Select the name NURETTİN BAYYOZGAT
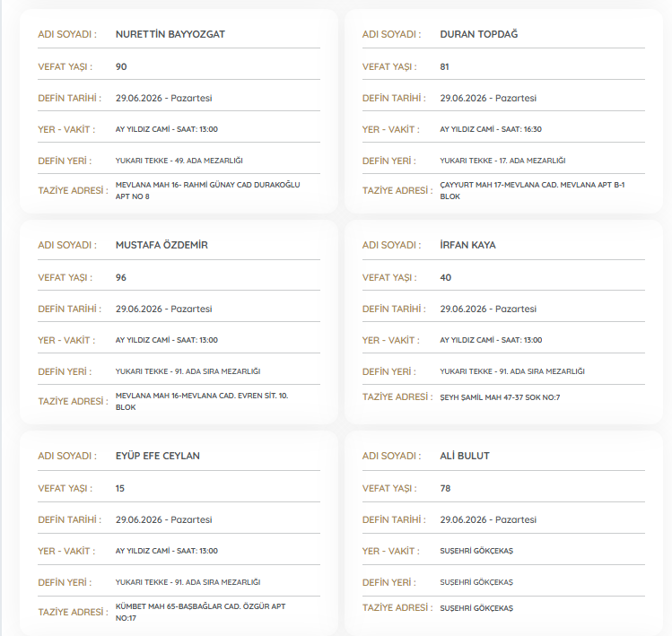The height and width of the screenshot is (636, 672). [170, 34]
